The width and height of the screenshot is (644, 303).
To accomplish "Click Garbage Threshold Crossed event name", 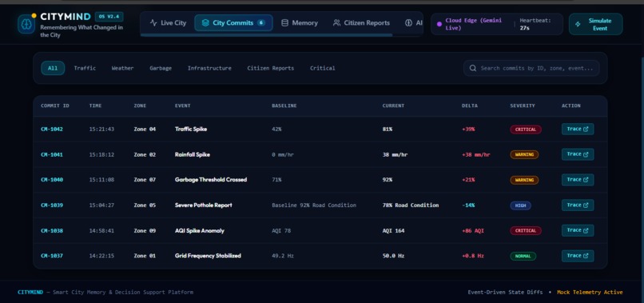I will (x=211, y=180).
